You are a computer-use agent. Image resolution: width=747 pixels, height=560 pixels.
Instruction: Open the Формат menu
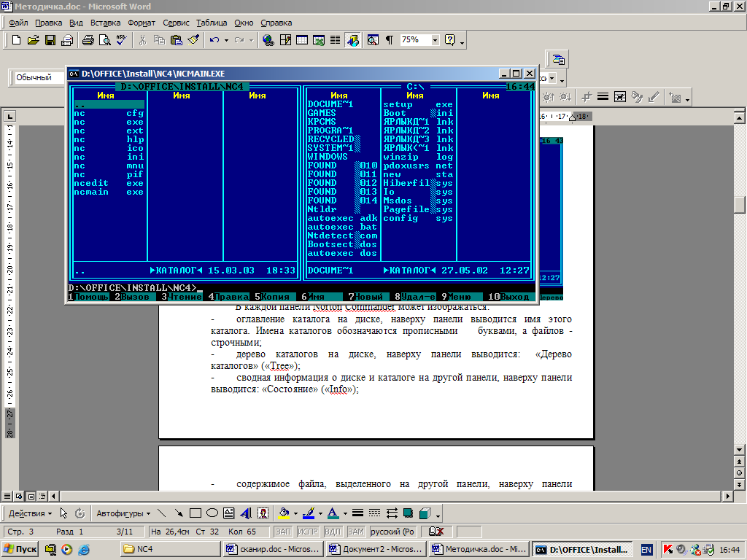[142, 23]
